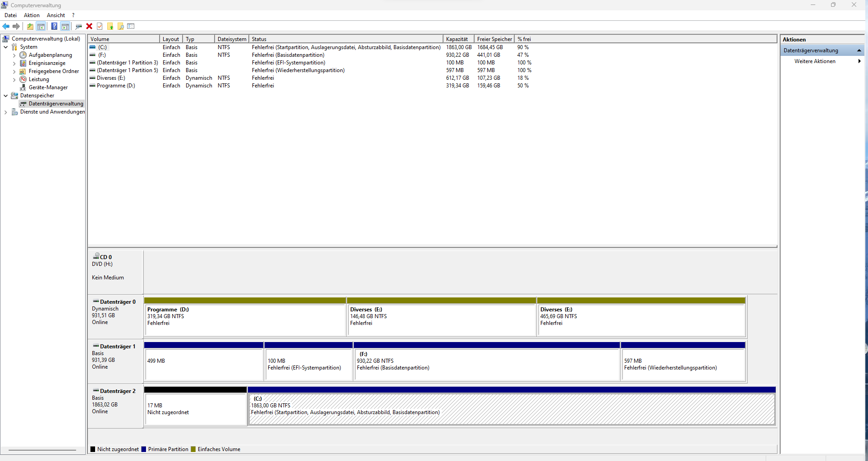Image resolution: width=868 pixels, height=461 pixels.
Task: Expand the Aufgabenplanung tree node
Action: [x=14, y=55]
